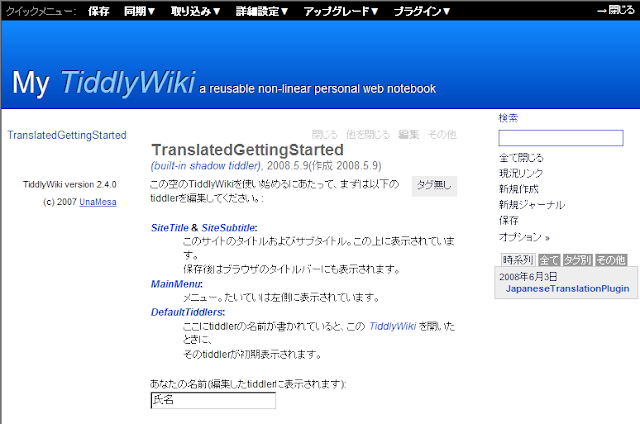Expand the プラグイン dropdown menu

pyautogui.click(x=422, y=11)
